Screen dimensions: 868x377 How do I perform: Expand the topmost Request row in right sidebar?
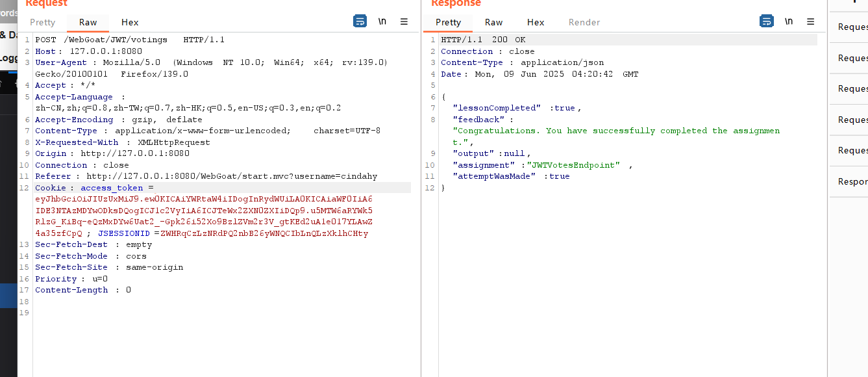point(852,27)
